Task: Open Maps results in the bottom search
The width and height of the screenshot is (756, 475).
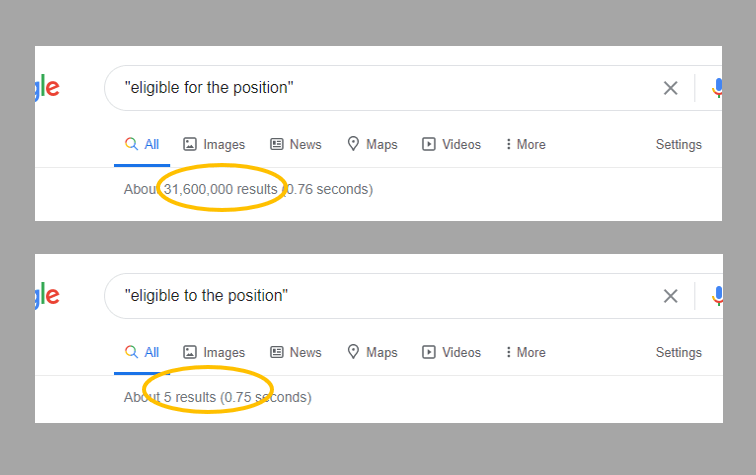Action: tap(372, 352)
